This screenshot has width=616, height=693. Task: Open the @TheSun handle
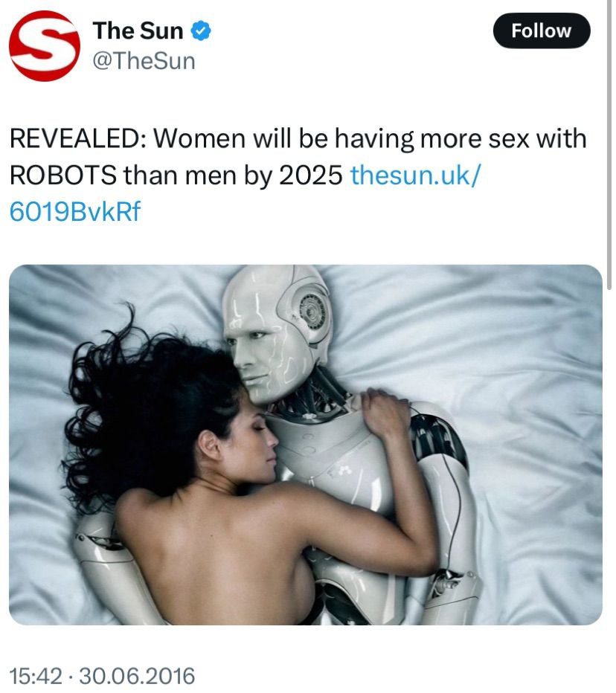pyautogui.click(x=144, y=61)
